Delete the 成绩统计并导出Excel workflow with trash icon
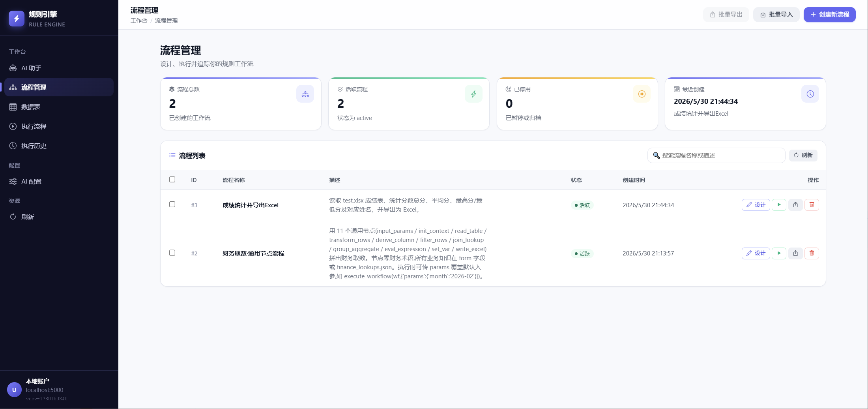 click(x=812, y=205)
